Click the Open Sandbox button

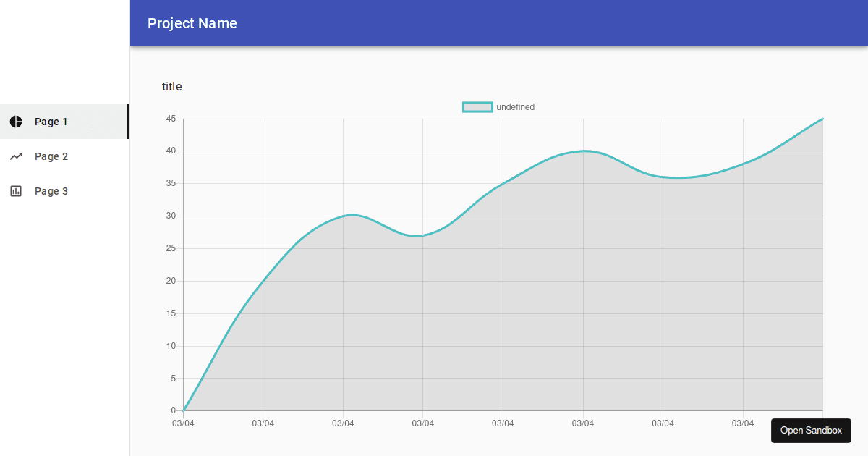pyautogui.click(x=811, y=431)
